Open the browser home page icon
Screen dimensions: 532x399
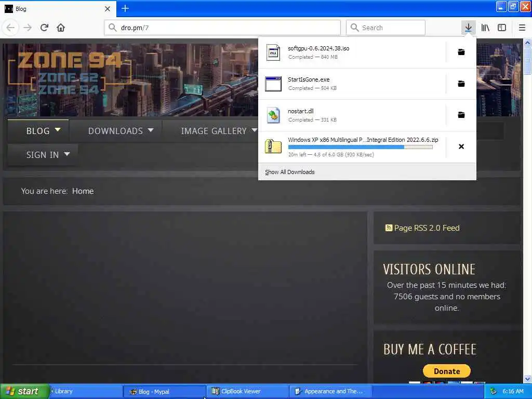tap(61, 28)
